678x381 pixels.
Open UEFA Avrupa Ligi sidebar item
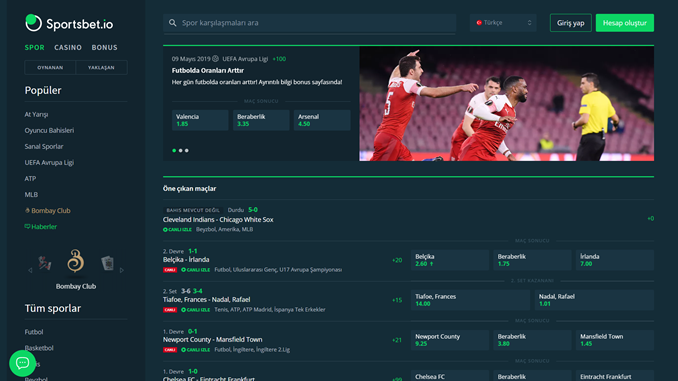[49, 163]
